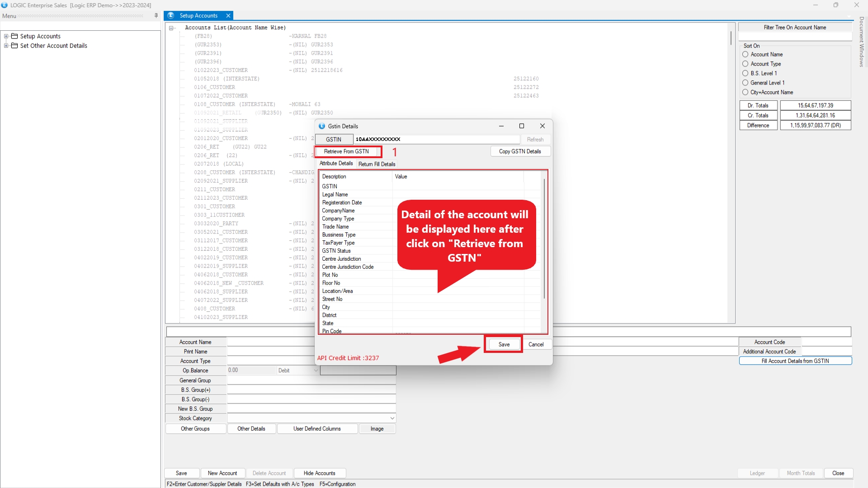
Task: Maximize the Gstin Details dialog
Action: (x=522, y=126)
